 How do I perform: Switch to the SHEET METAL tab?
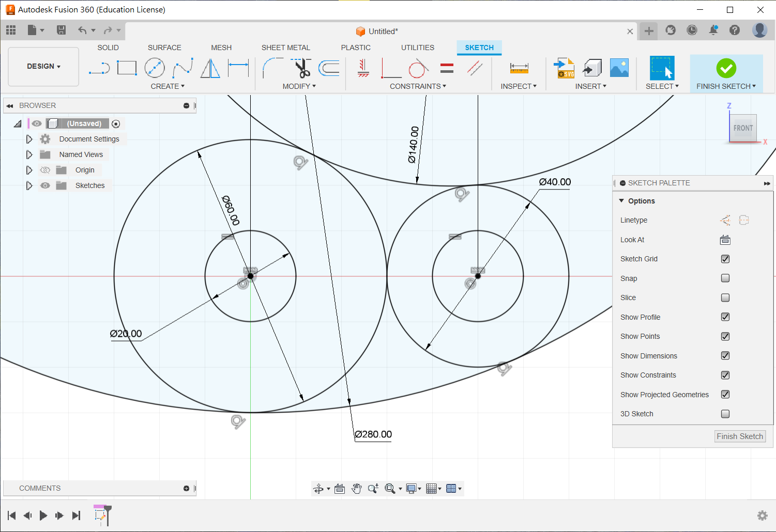tap(285, 48)
